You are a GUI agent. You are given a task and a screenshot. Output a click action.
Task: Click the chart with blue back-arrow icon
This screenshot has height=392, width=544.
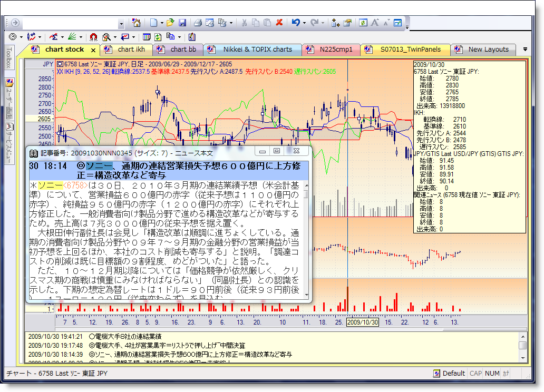pos(125,37)
